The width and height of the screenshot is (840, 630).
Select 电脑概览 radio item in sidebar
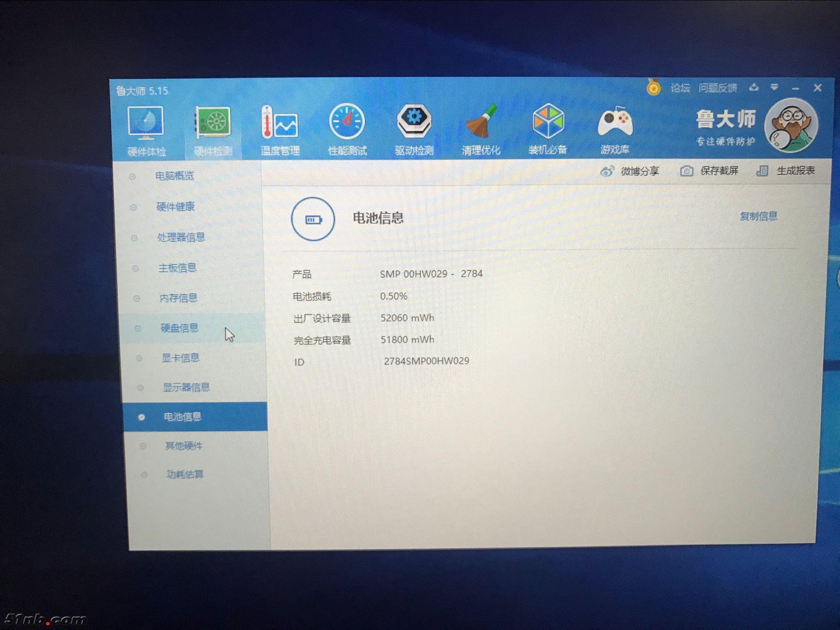(175, 176)
